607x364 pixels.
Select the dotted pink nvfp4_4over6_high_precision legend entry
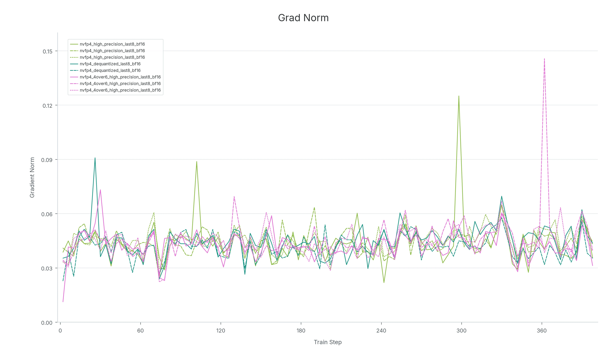pyautogui.click(x=115, y=90)
